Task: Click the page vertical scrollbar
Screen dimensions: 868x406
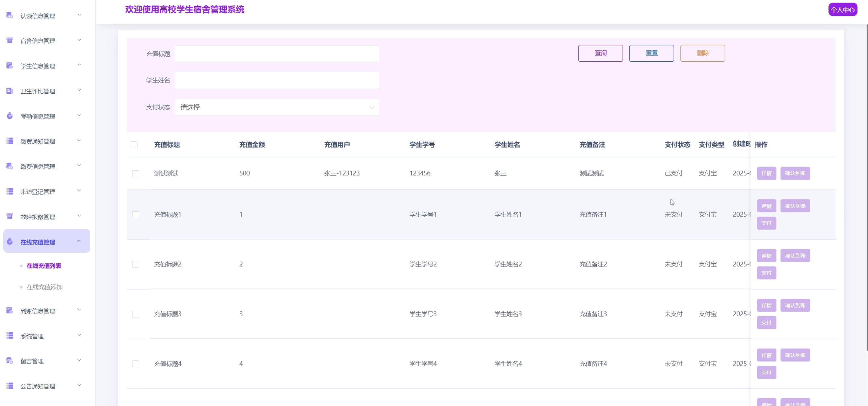Action: coord(866,187)
